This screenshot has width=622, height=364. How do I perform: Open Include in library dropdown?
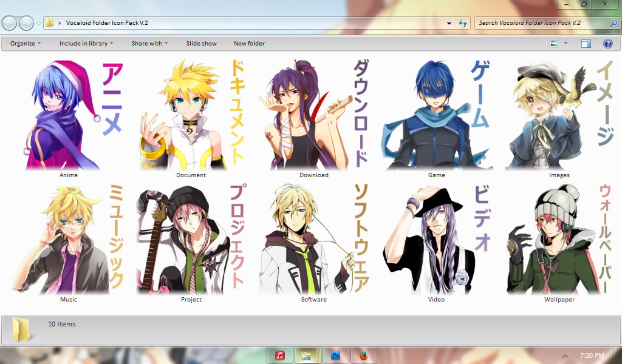pyautogui.click(x=86, y=44)
